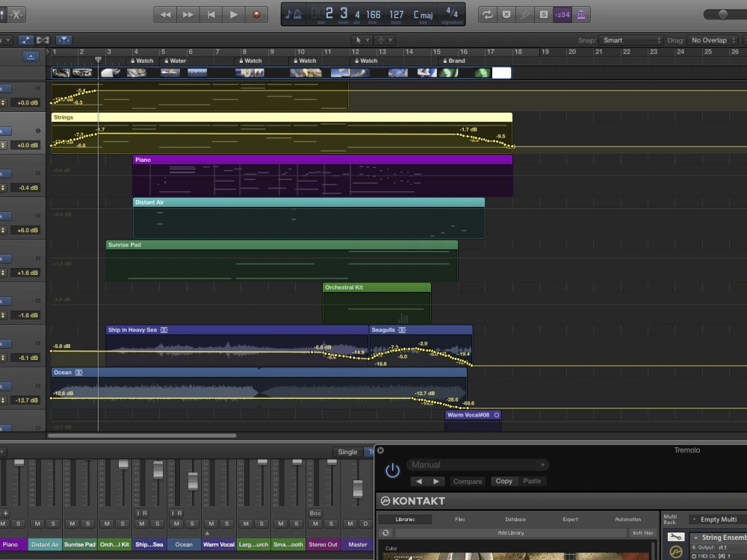Image resolution: width=747 pixels, height=560 pixels.
Task: Click the Compare button
Action: click(468, 482)
